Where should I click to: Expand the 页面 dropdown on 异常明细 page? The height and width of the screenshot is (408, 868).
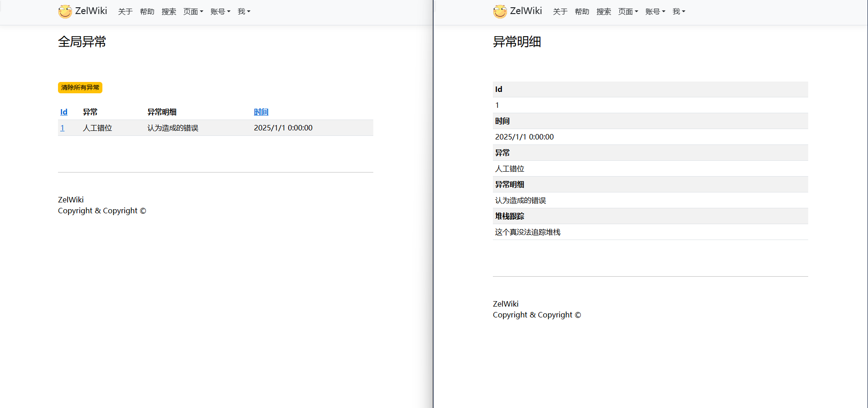click(x=628, y=12)
